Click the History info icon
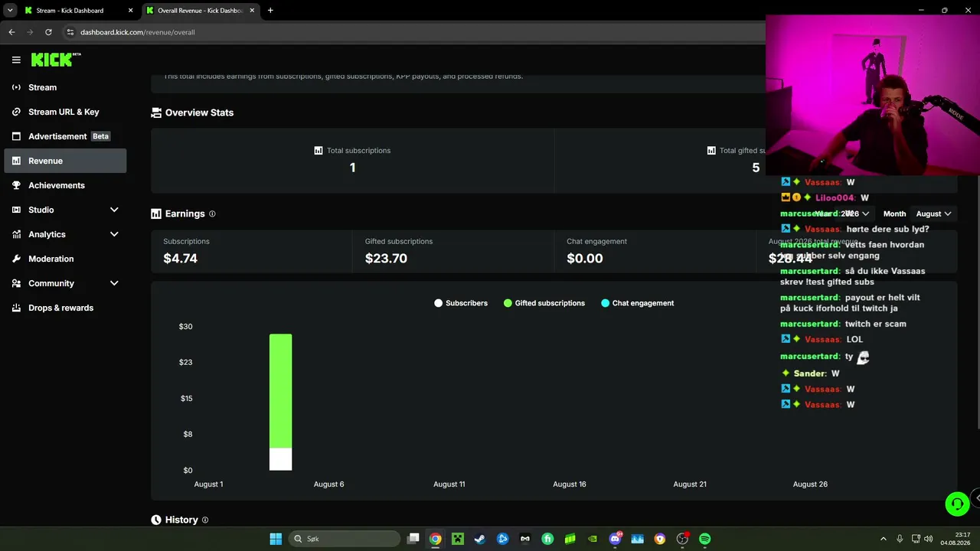The width and height of the screenshot is (980, 551). (x=205, y=520)
